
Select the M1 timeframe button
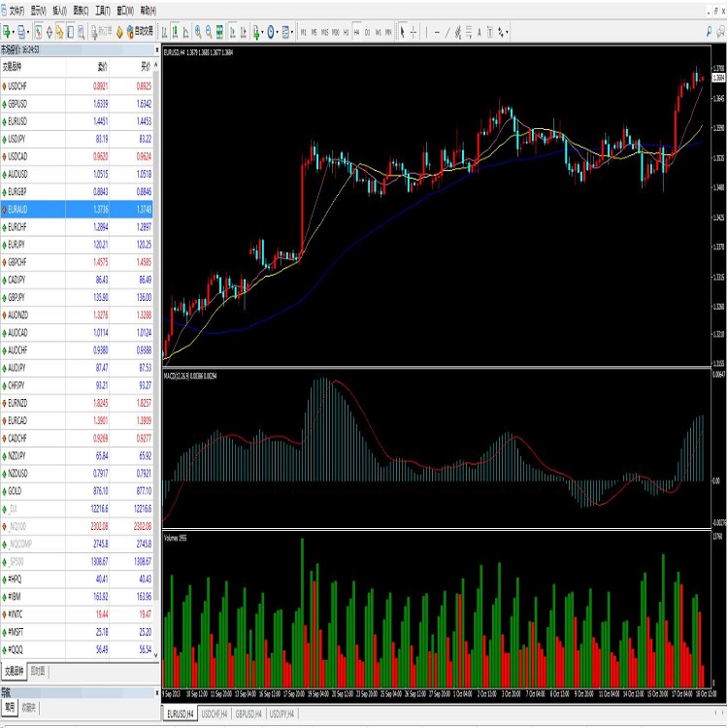[x=303, y=32]
